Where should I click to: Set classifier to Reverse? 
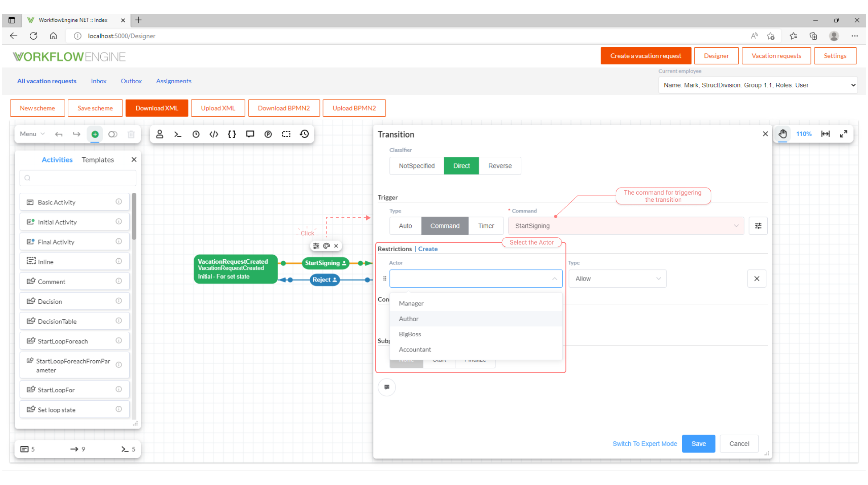(x=500, y=166)
